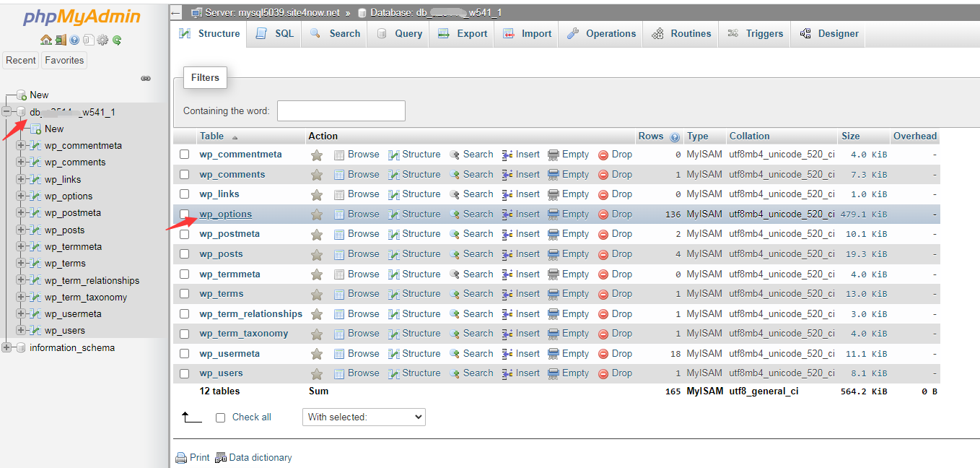Image resolution: width=980 pixels, height=468 pixels.
Task: Switch to the SQL tab
Action: [x=275, y=34]
